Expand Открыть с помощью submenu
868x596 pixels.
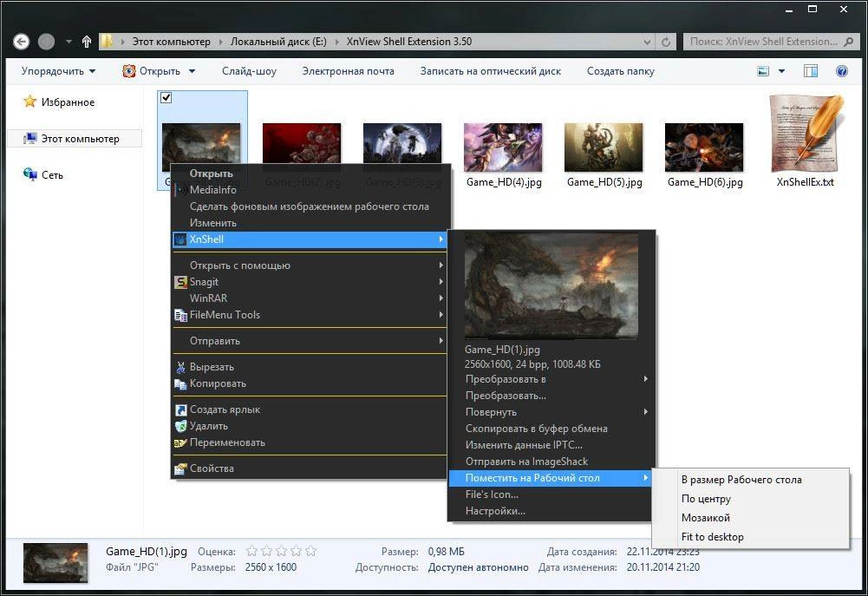click(310, 265)
